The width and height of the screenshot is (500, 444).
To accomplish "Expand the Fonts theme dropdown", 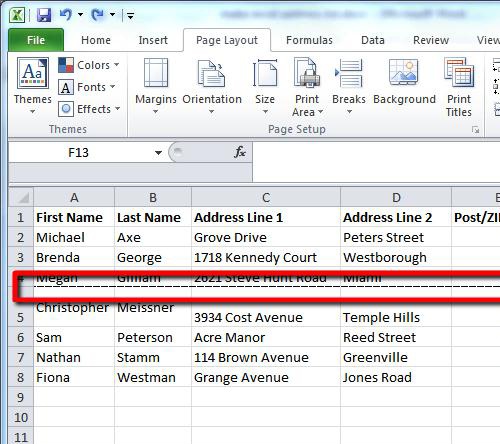I will [87, 87].
